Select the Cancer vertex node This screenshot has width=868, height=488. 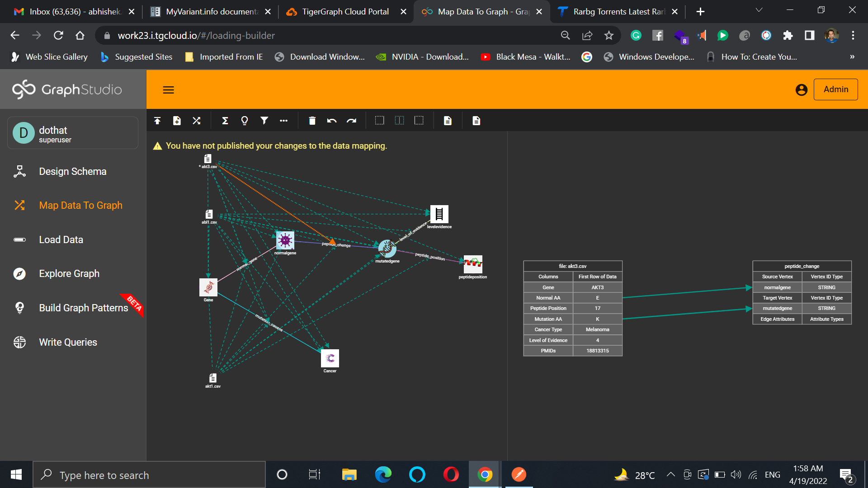pos(330,358)
